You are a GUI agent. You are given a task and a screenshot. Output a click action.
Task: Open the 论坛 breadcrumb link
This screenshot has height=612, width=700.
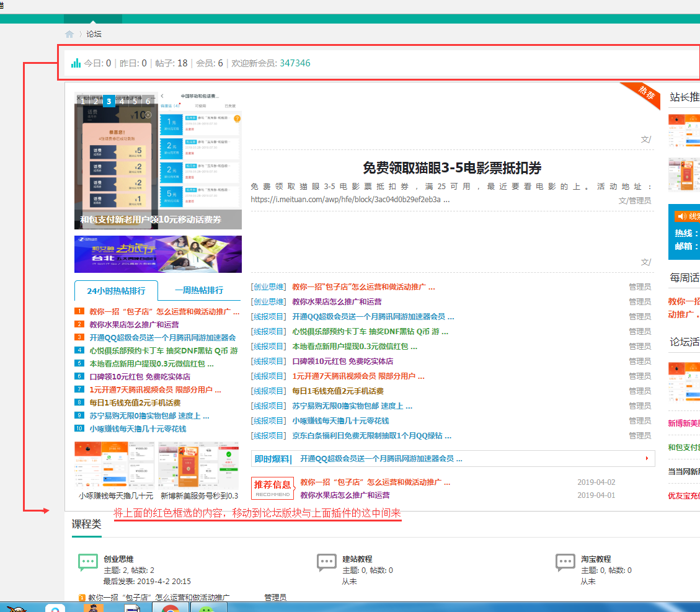click(94, 34)
